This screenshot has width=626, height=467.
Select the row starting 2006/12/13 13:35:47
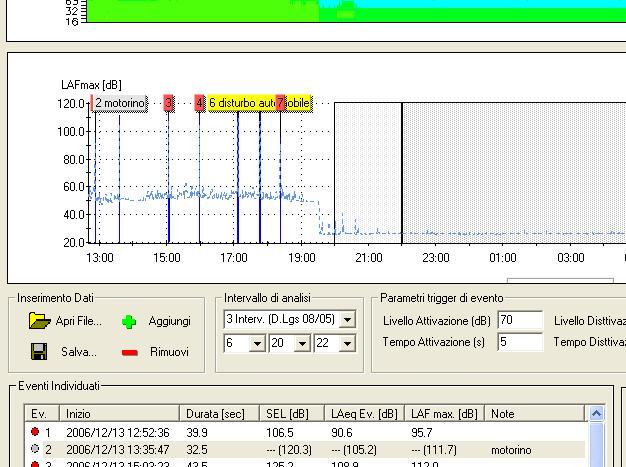[305, 450]
